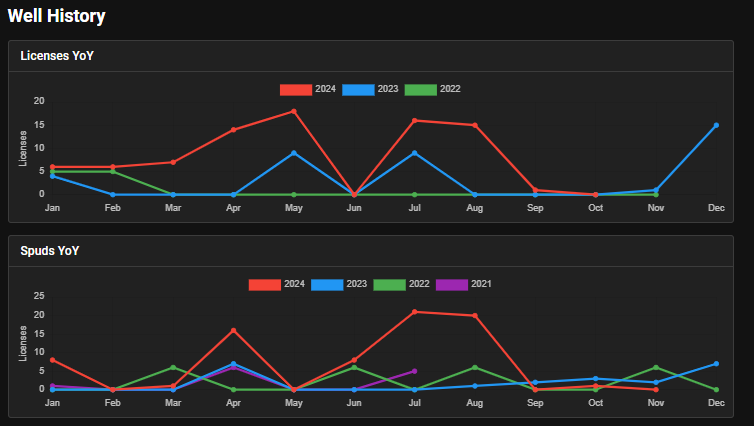
Task: Click the 2024 July data point in Licenses chart
Action: point(414,120)
